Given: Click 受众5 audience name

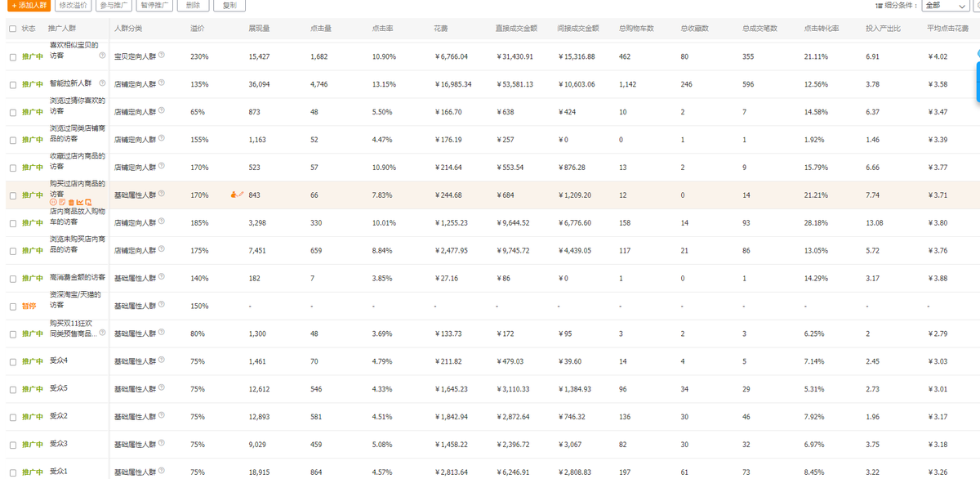Looking at the screenshot, I should click(x=58, y=388).
